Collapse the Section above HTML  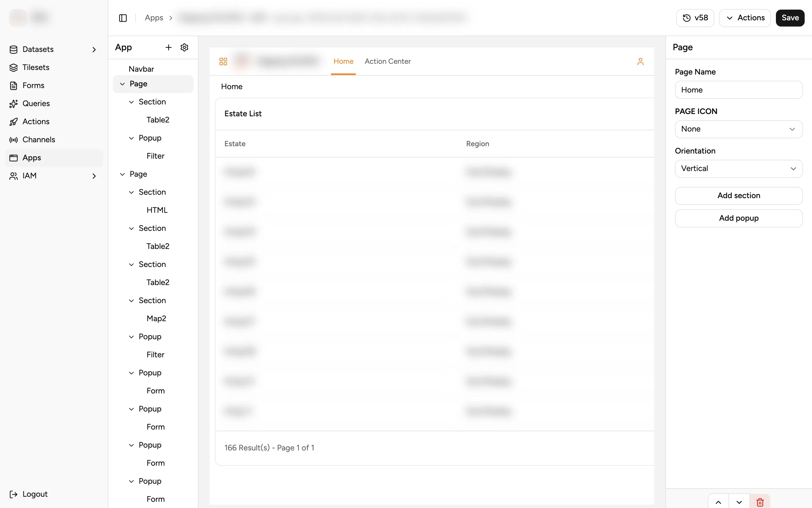132,192
